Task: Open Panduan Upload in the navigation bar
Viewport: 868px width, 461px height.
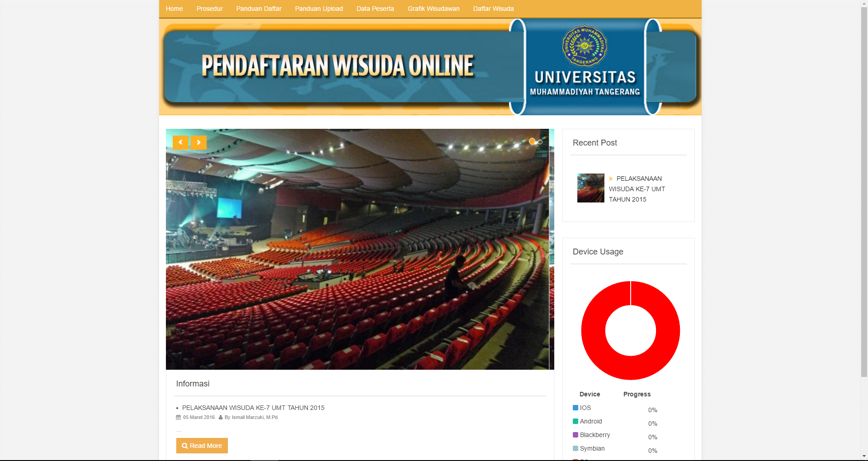Action: click(319, 9)
